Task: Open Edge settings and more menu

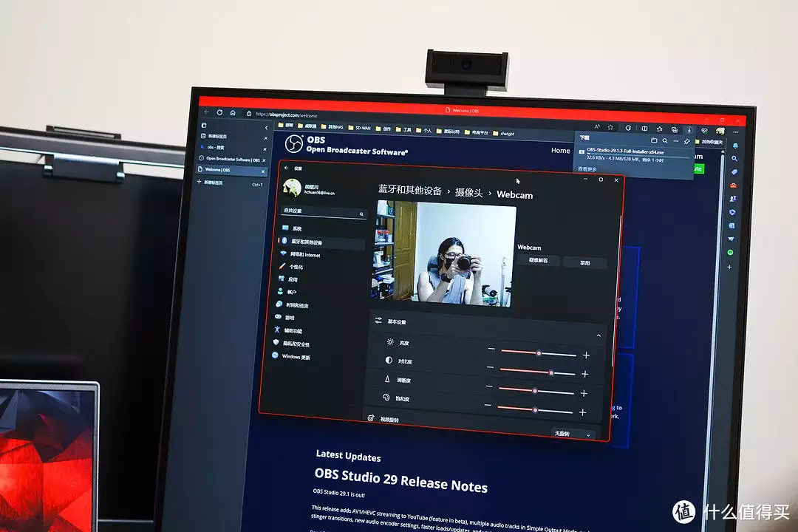Action: pyautogui.click(x=735, y=132)
